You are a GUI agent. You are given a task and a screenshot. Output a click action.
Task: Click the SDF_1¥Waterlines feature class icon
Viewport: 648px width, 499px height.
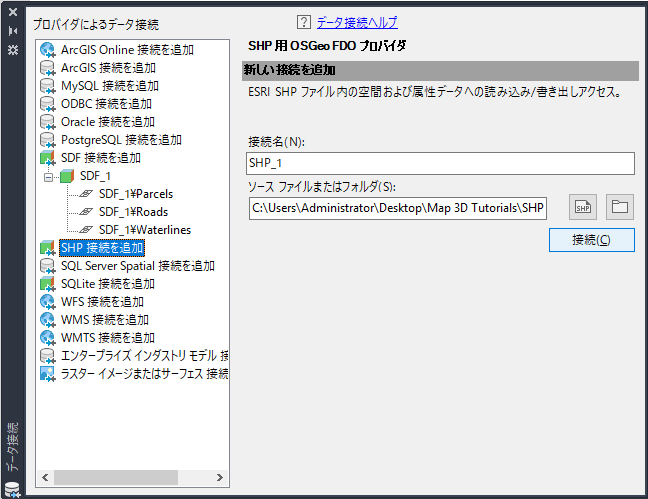coord(86,230)
